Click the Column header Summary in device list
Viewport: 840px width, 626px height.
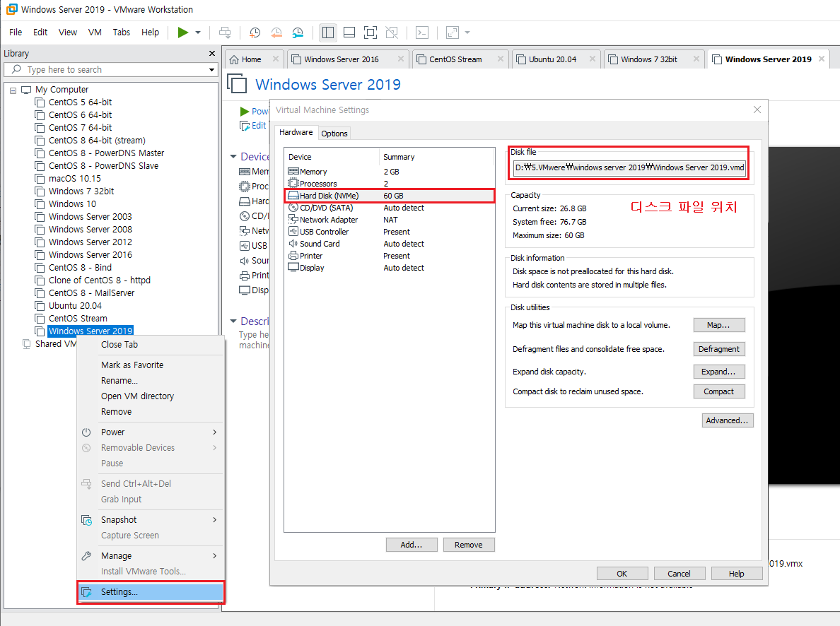(x=436, y=157)
